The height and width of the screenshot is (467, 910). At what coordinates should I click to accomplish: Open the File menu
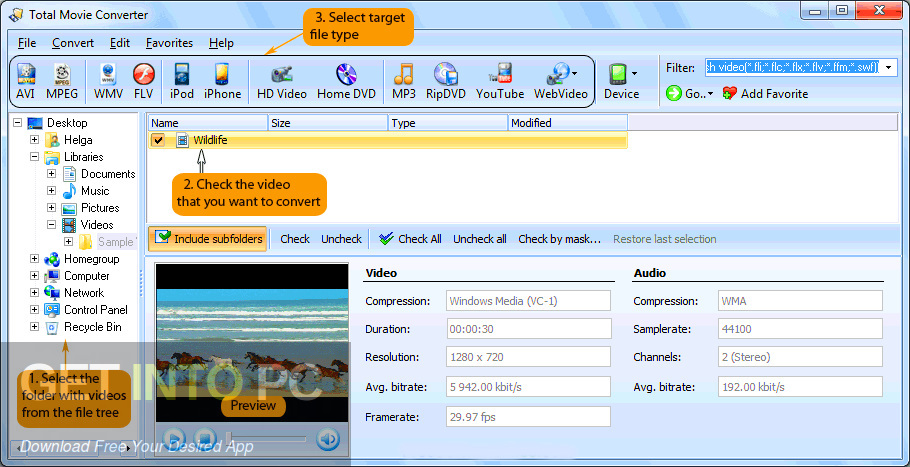click(27, 43)
